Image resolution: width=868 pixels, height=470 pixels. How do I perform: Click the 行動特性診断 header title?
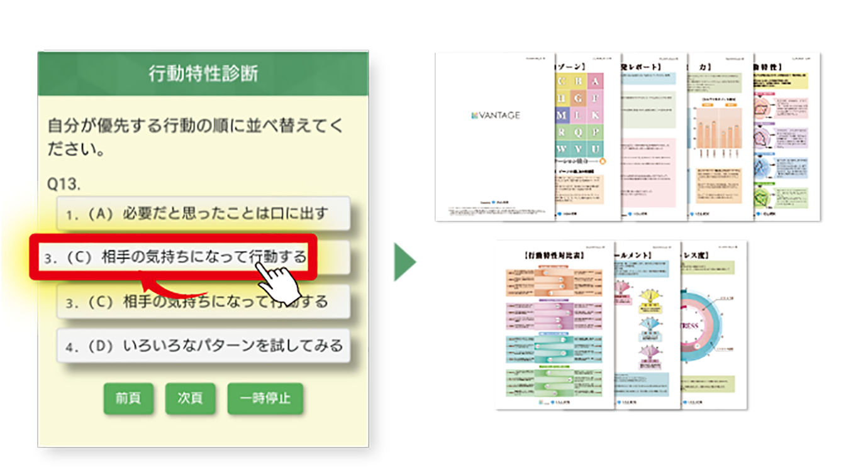pyautogui.click(x=203, y=74)
